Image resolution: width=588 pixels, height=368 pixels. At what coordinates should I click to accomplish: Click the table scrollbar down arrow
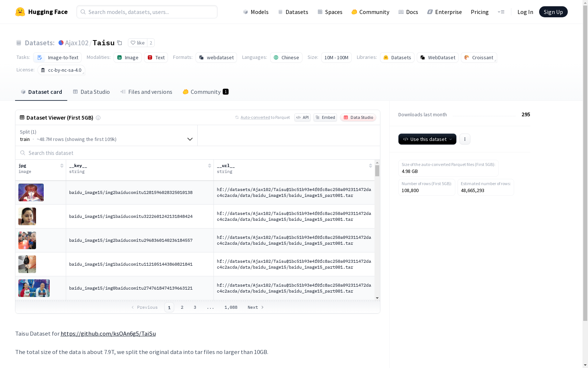click(377, 298)
